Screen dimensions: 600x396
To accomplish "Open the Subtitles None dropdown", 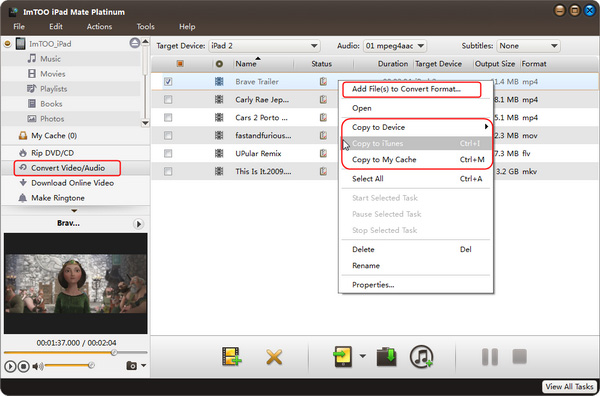I will coord(528,46).
